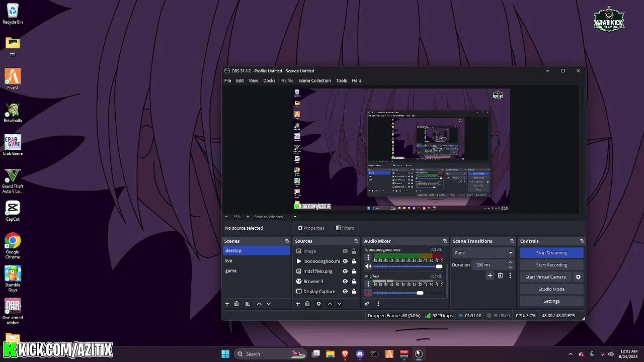
Task: Move source up arrow in Sources panel
Action: point(330,304)
